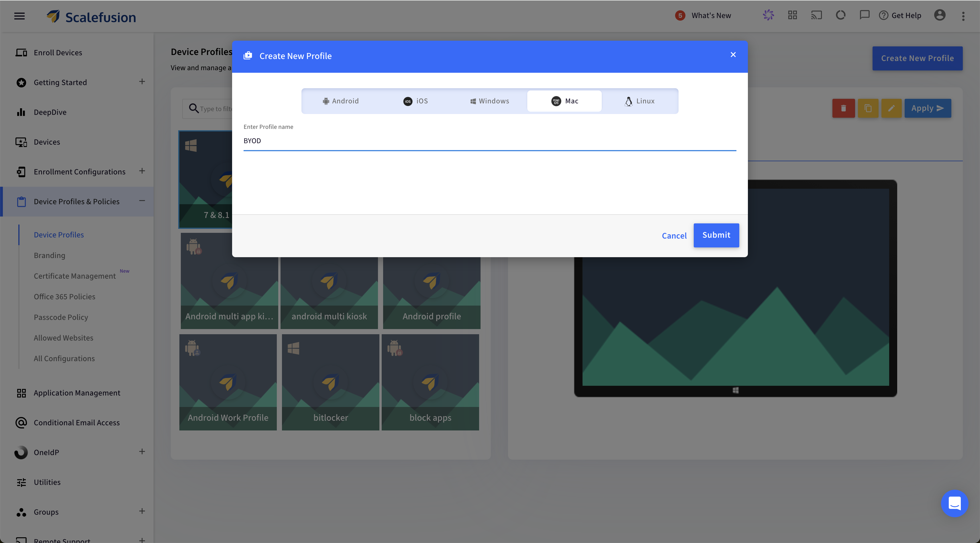The width and height of the screenshot is (980, 543).
Task: Click the yellow copy profile icon
Action: [x=868, y=108]
